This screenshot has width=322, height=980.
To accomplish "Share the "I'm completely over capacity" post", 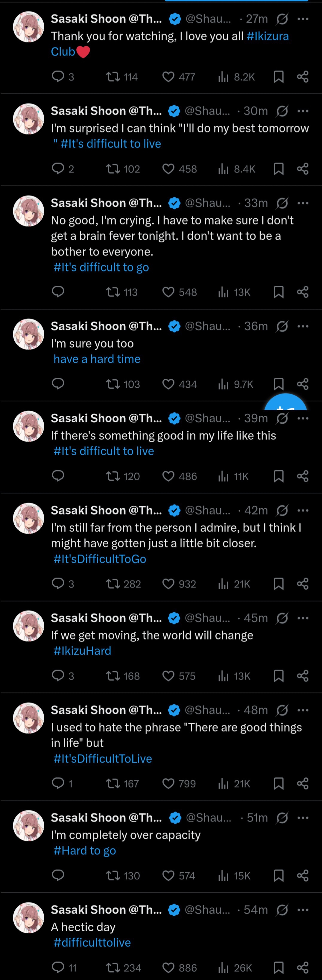I will point(303,876).
